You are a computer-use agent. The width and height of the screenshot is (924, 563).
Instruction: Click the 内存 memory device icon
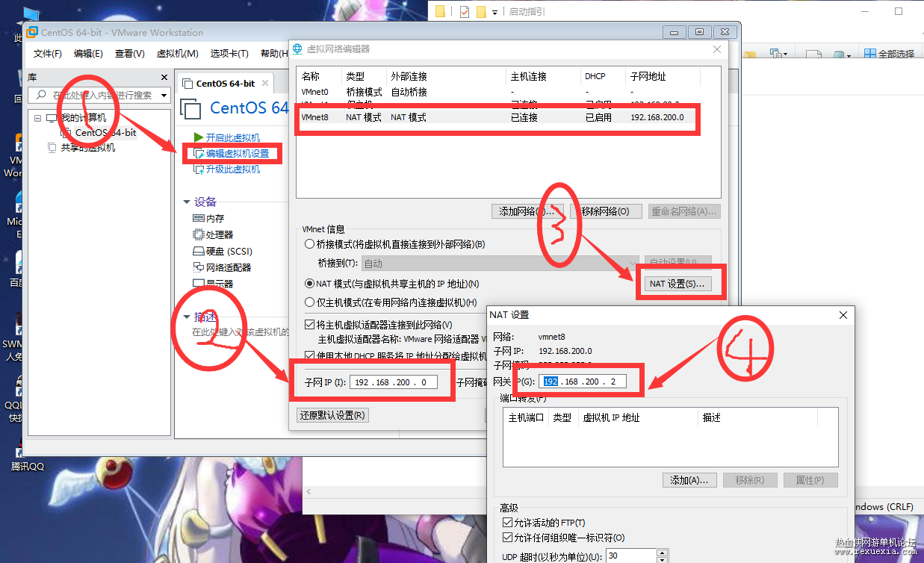pyautogui.click(x=199, y=218)
